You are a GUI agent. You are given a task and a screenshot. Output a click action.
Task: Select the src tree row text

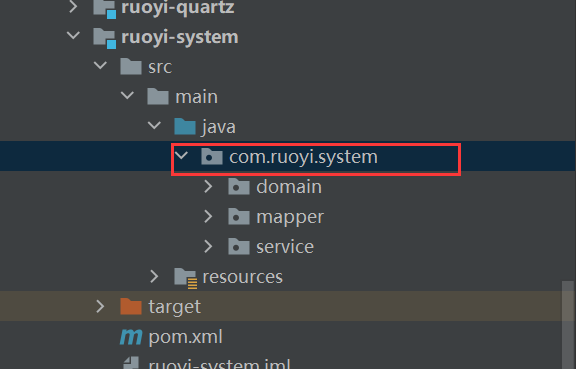click(160, 67)
